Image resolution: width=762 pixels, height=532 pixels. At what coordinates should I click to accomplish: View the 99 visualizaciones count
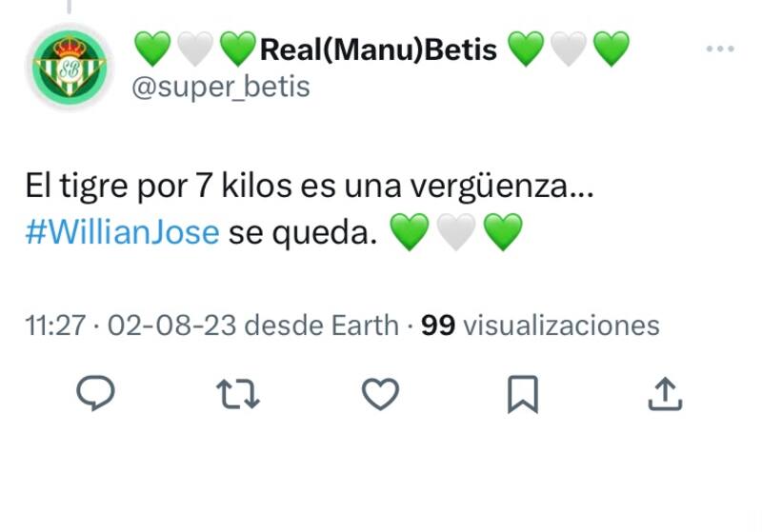coord(540,325)
